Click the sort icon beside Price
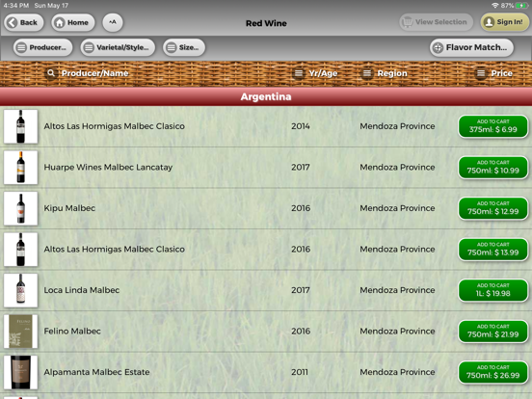 [481, 73]
